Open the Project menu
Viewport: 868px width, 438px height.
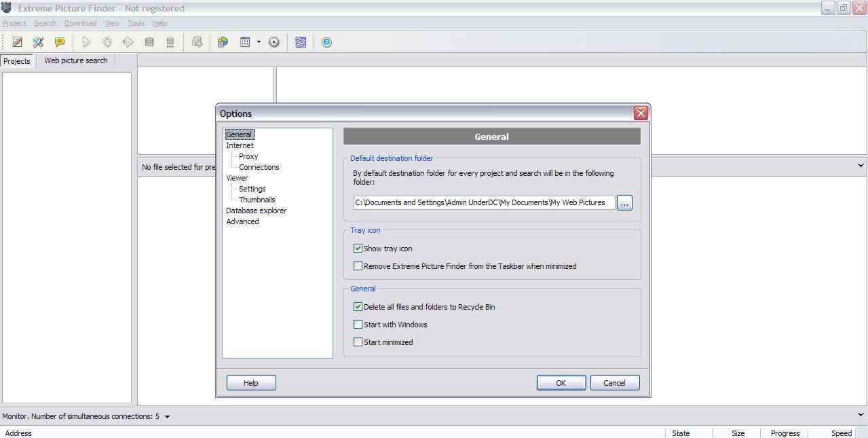click(14, 23)
